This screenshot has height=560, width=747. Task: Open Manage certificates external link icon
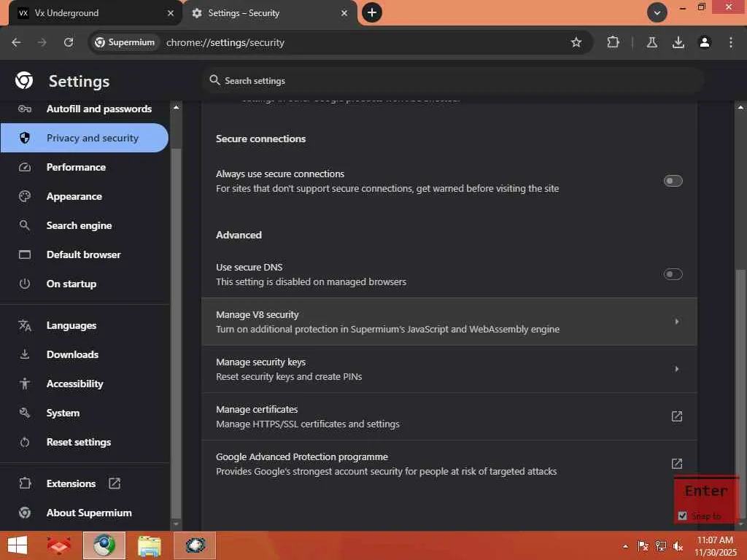coord(676,416)
